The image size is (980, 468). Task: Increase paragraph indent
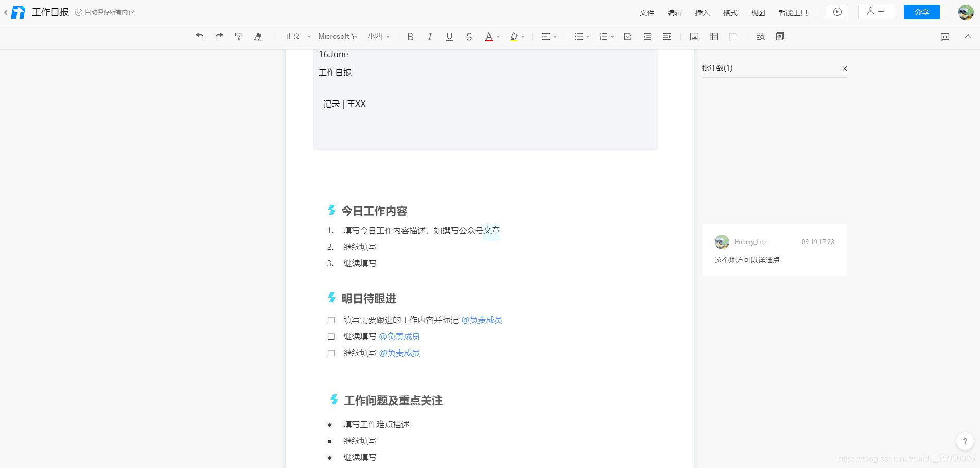(x=667, y=37)
